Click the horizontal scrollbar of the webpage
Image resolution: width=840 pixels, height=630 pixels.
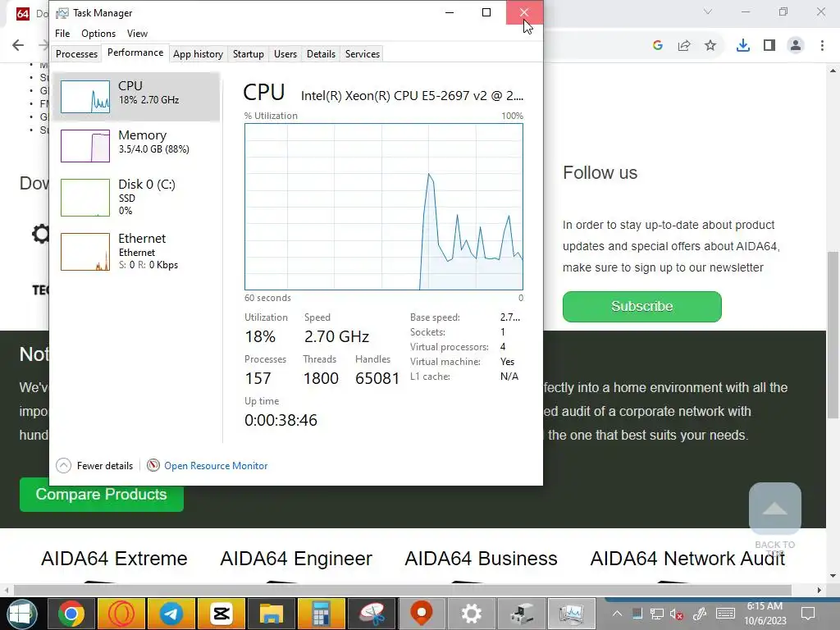coord(402,591)
